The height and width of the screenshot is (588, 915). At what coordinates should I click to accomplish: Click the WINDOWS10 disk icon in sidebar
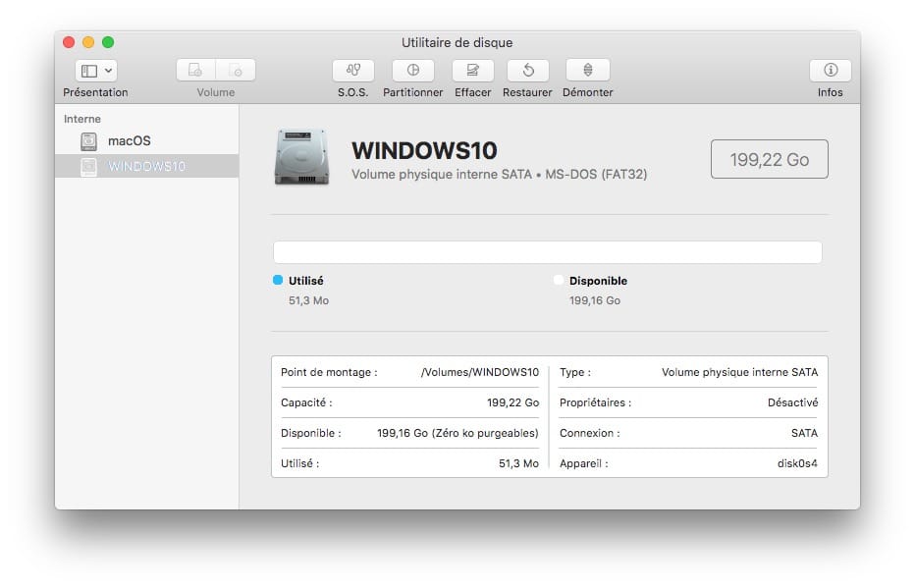88,167
